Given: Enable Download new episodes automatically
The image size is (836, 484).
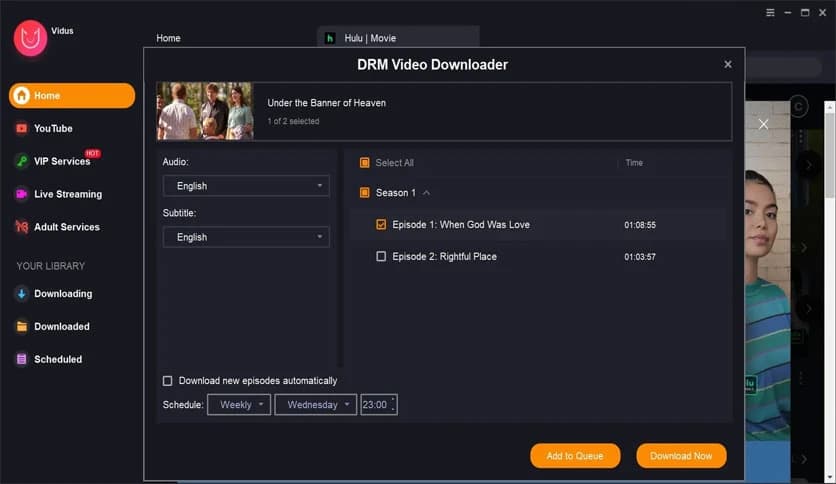Looking at the screenshot, I should tap(167, 381).
